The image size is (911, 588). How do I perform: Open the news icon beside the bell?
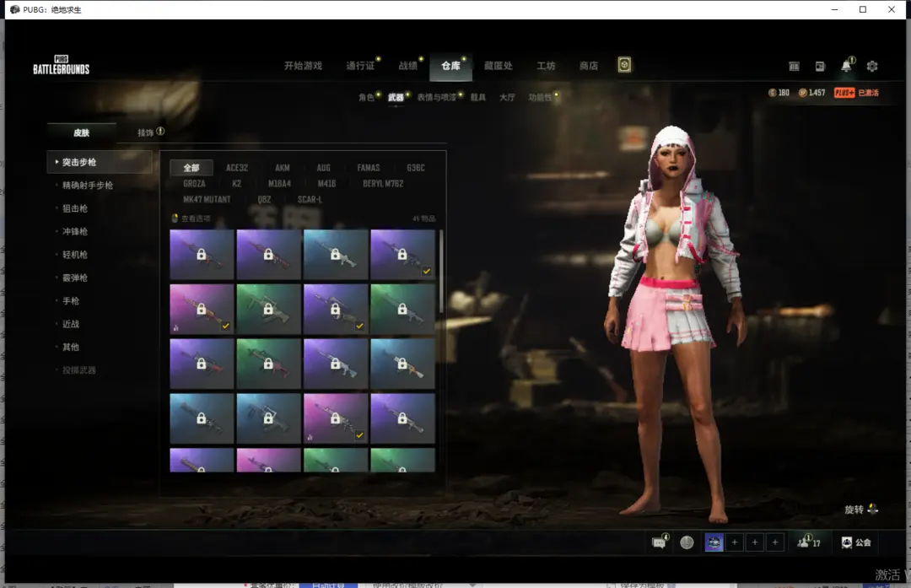click(x=820, y=67)
